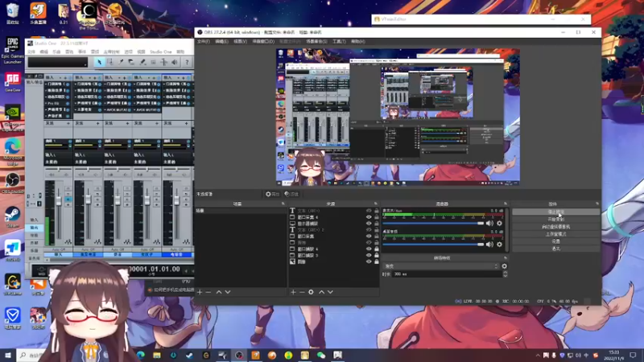
Task: Add send on second Studio One channel
Action: tap(97, 123)
